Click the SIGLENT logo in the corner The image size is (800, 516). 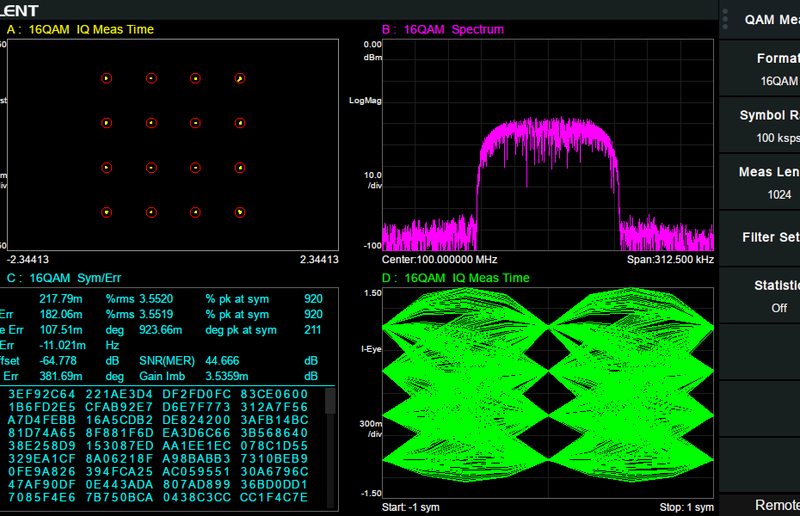(20, 10)
